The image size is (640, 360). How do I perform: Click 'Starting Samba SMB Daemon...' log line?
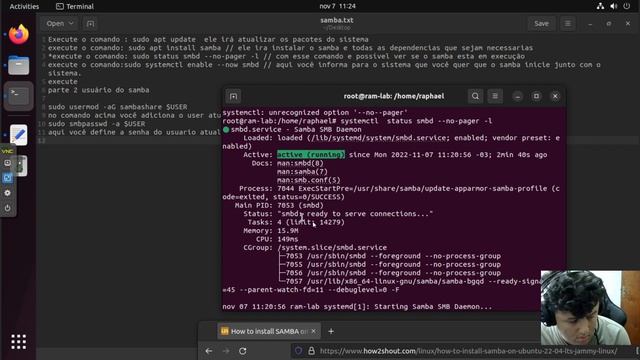point(433,307)
